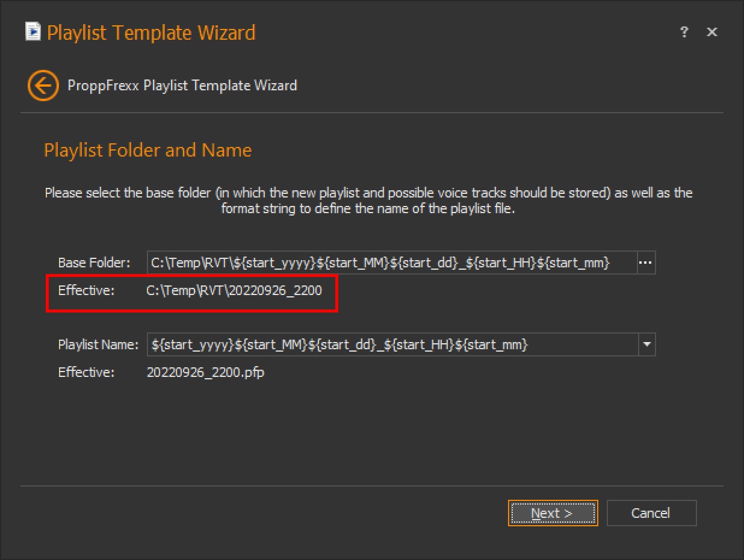Viewport: 744px width, 560px height.
Task: Click inside the Base Folder path field
Action: click(x=391, y=263)
